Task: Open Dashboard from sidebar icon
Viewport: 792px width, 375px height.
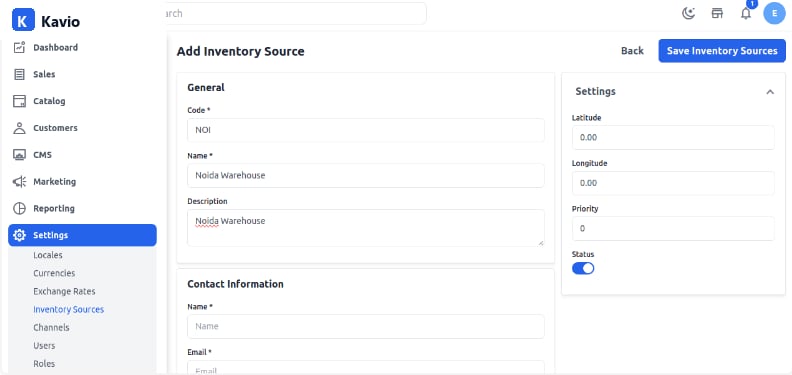Action: (x=19, y=48)
